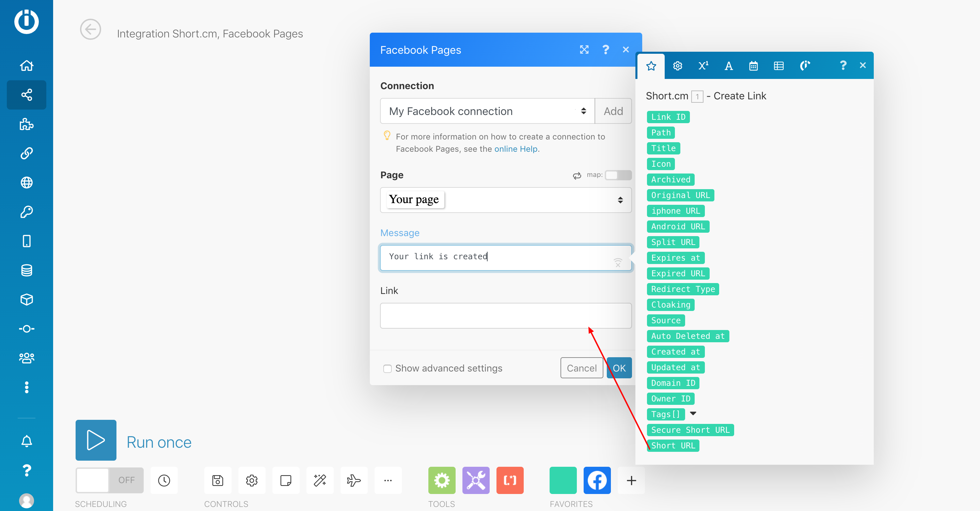Switch to the date functions calendar tab
This screenshot has height=511, width=980.
click(x=753, y=66)
